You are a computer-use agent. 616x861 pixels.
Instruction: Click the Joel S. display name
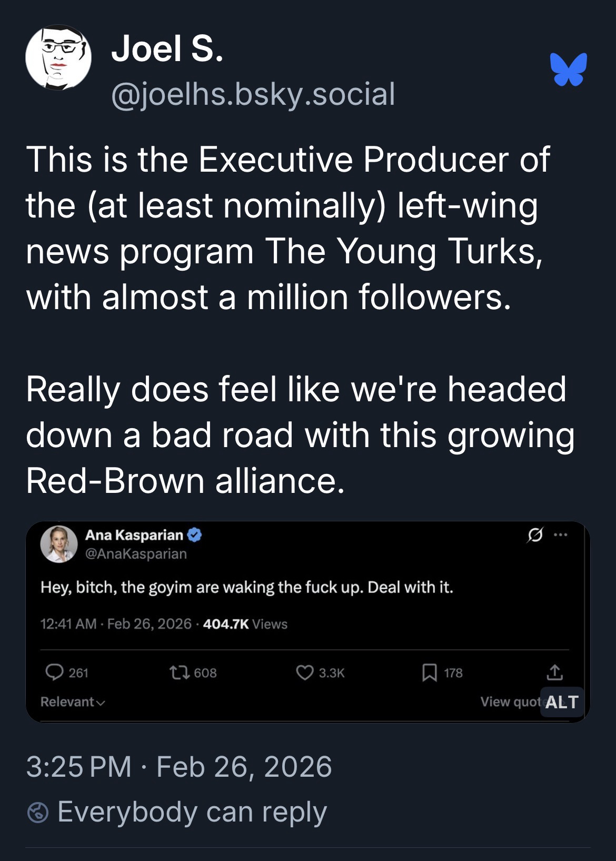tap(167, 50)
